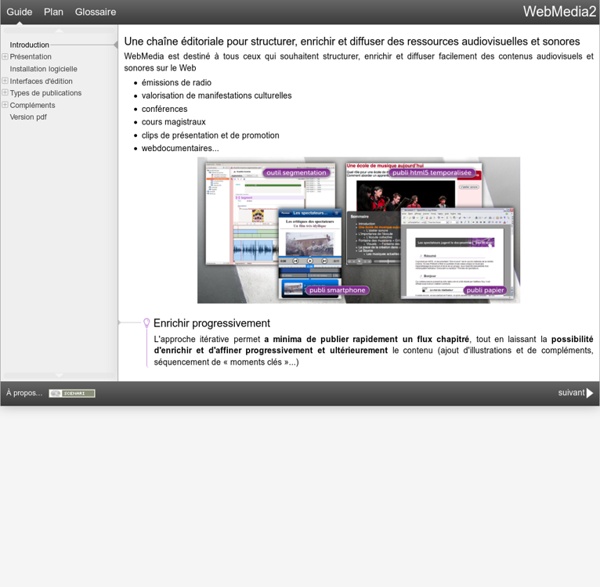The image size is (600, 587).
Task: Open the Compléments page
Action: pos(33,105)
